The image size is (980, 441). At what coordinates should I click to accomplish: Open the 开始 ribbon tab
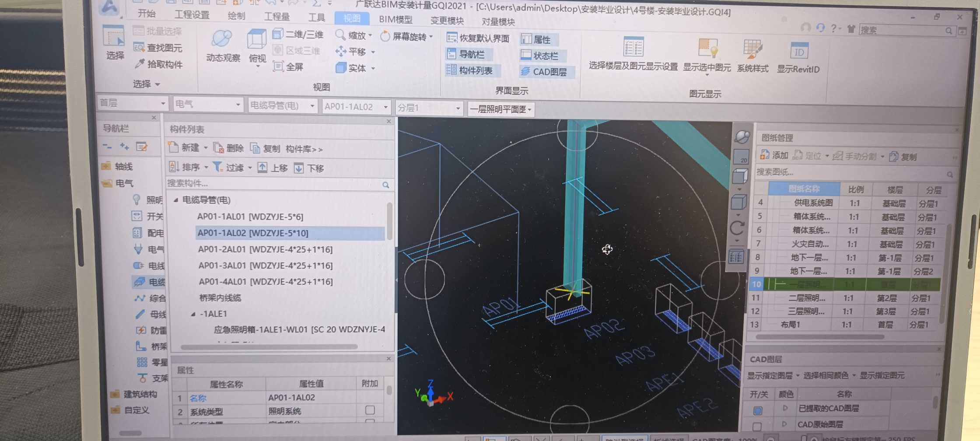[147, 14]
